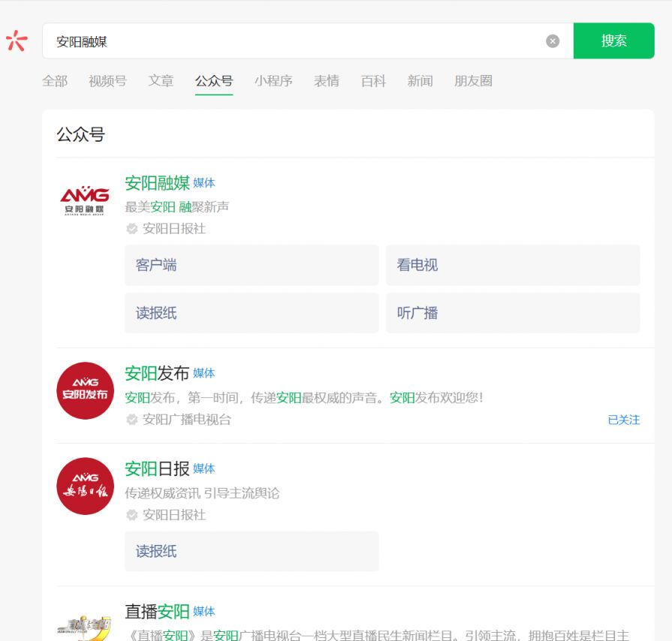Open the 看电视 shortcut under 安阳融媒
672x641 pixels.
point(513,265)
